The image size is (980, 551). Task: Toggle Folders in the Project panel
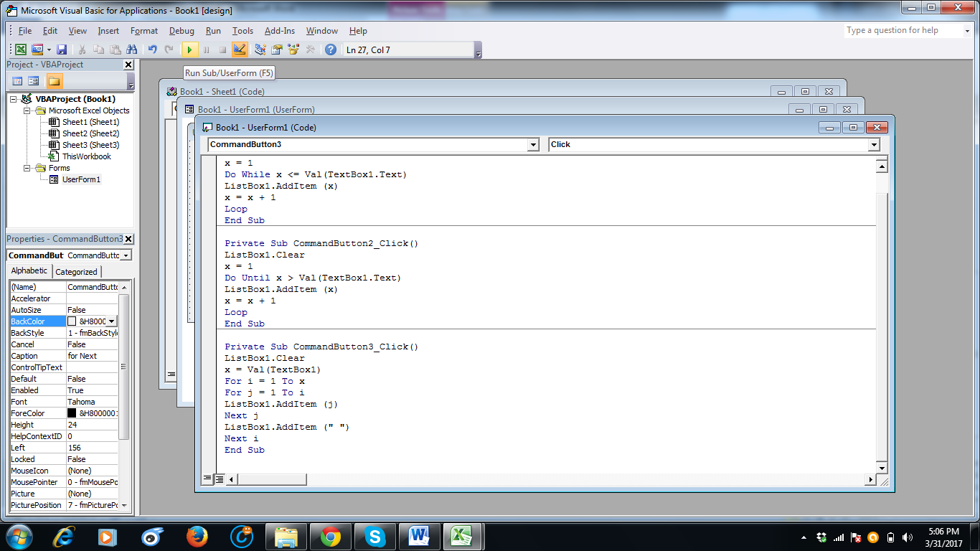point(55,81)
